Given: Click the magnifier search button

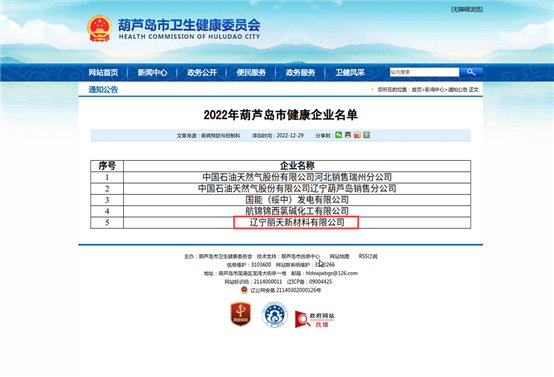Looking at the screenshot, I should (471, 72).
